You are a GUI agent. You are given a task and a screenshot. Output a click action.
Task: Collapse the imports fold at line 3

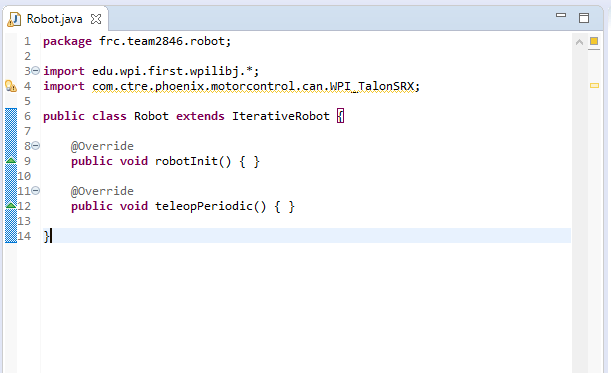pyautogui.click(x=35, y=71)
